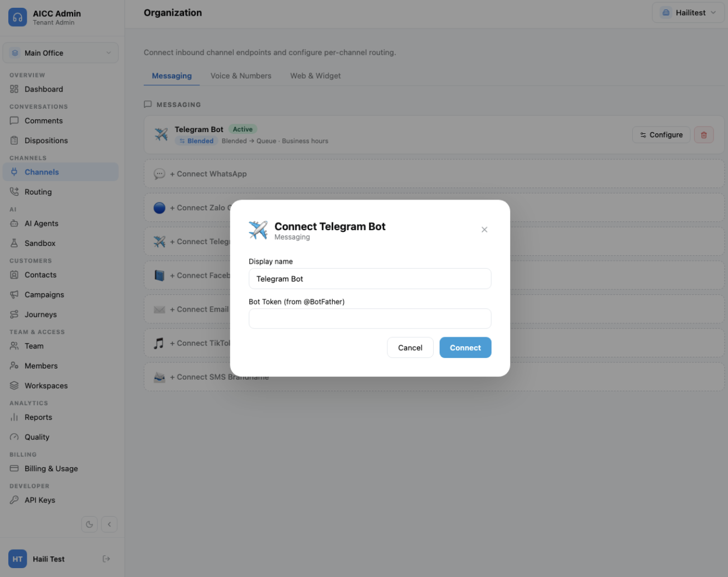Click the Journeys route icon
This screenshot has width=728, height=577.
(x=14, y=314)
